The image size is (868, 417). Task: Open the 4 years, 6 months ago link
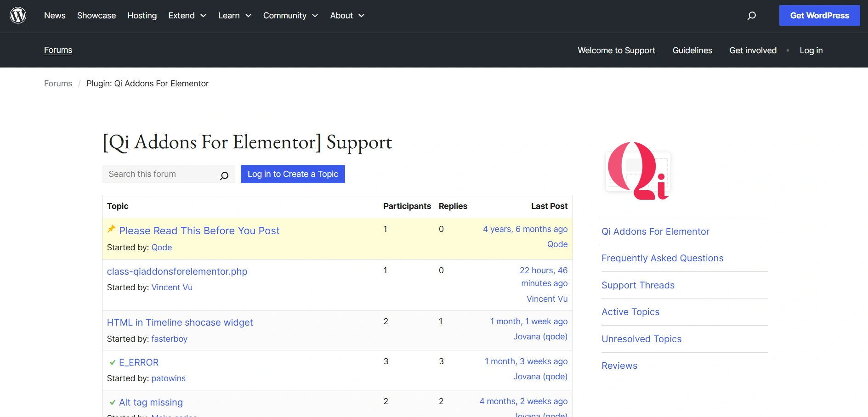click(525, 229)
